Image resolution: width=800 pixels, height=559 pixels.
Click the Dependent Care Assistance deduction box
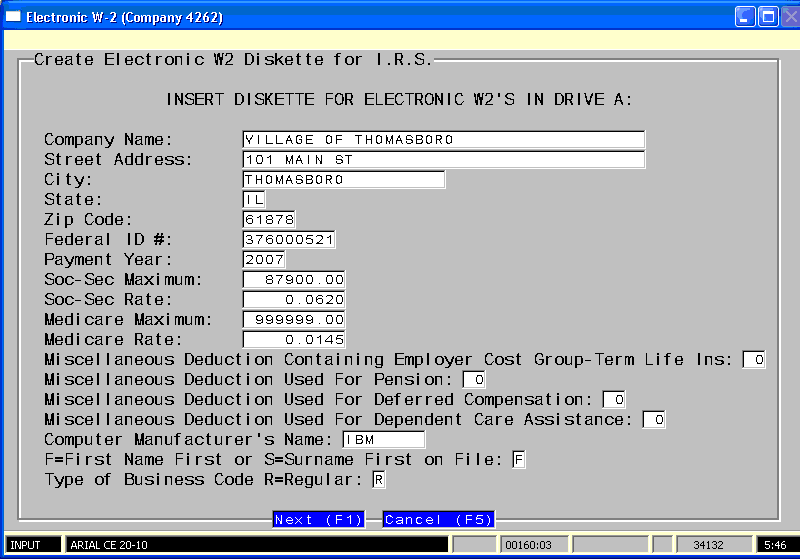click(x=654, y=420)
